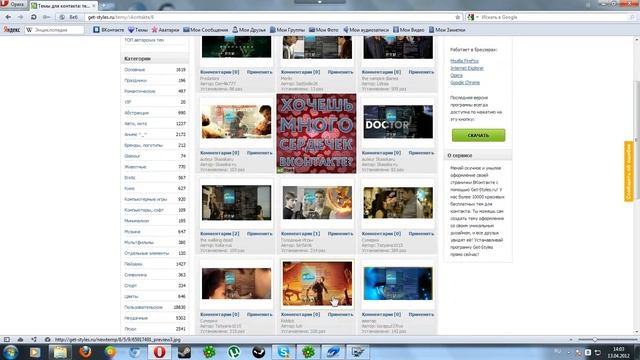Open the ТОП авторских тем link
The image size is (640, 360).
[x=144, y=40]
